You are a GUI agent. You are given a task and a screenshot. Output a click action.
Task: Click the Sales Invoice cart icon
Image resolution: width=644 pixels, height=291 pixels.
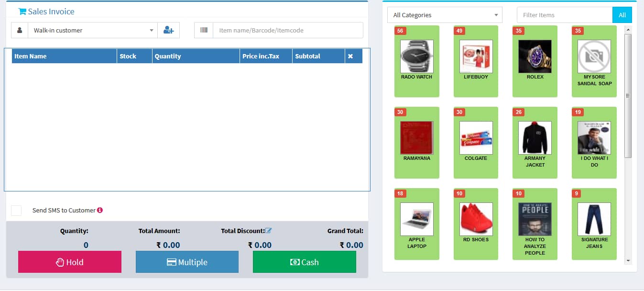pyautogui.click(x=22, y=11)
